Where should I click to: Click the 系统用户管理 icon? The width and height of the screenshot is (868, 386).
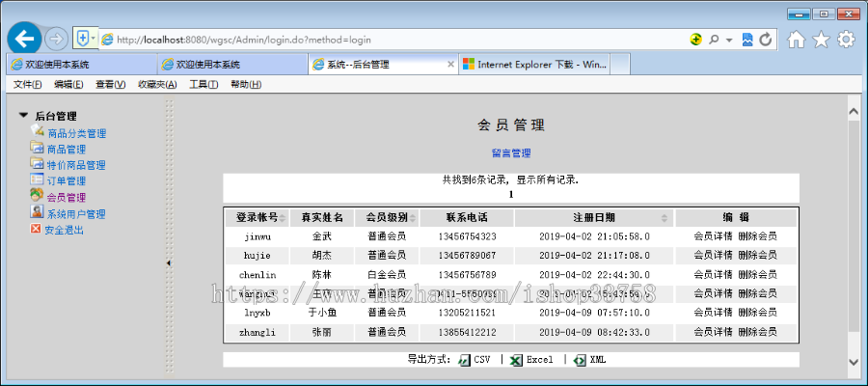pos(37,211)
